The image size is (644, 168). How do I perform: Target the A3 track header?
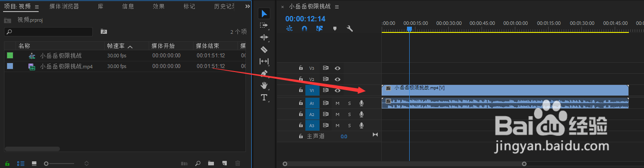click(312, 126)
